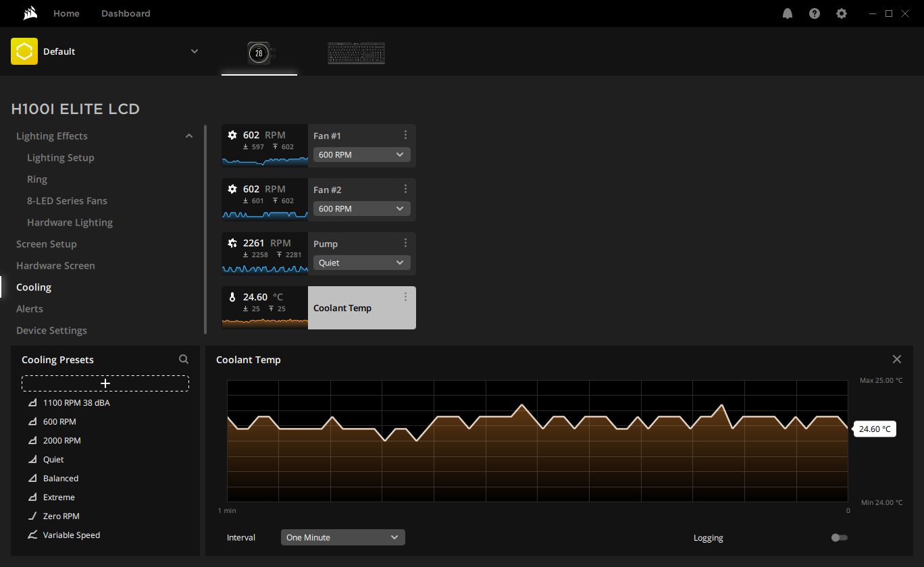924x567 pixels.
Task: Expand the Default profile selector
Action: tap(195, 51)
